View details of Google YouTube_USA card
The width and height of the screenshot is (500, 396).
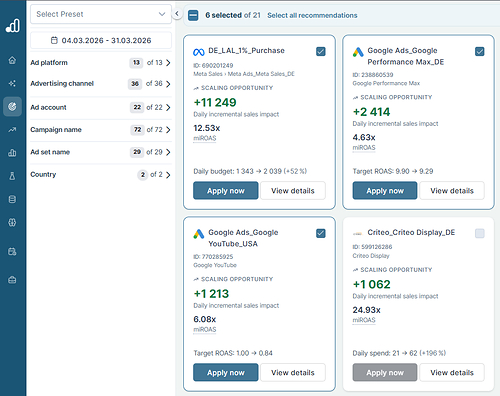pos(293,372)
